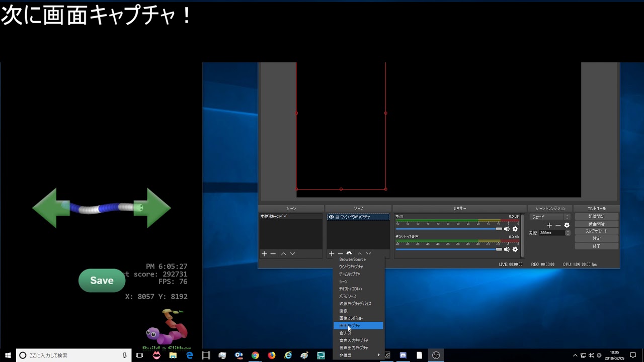Screen dimensions: 644x362
Task: Click the left green arrow skin selector
Action: [51, 208]
